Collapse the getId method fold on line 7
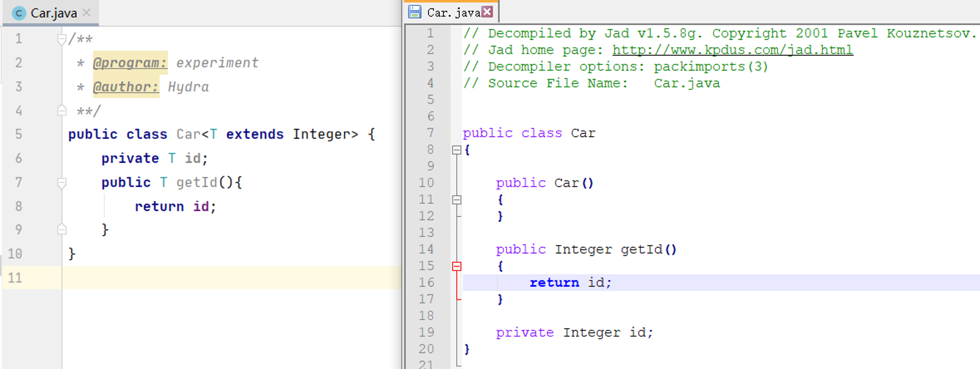Image resolution: width=980 pixels, height=369 pixels. click(x=62, y=183)
